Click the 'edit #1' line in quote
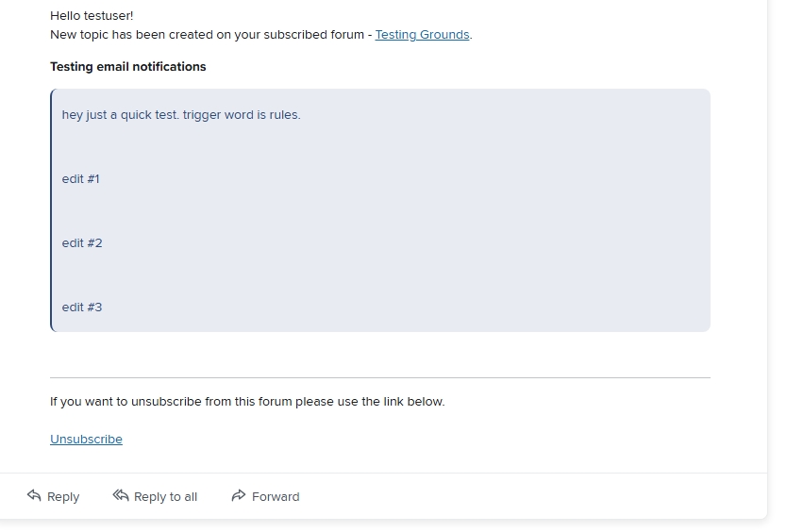Screen dimensions: 787x532 click(x=80, y=179)
